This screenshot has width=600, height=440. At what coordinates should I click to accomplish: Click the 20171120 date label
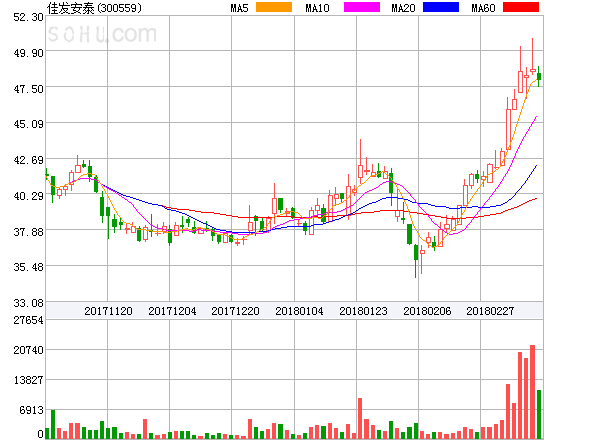point(108,311)
